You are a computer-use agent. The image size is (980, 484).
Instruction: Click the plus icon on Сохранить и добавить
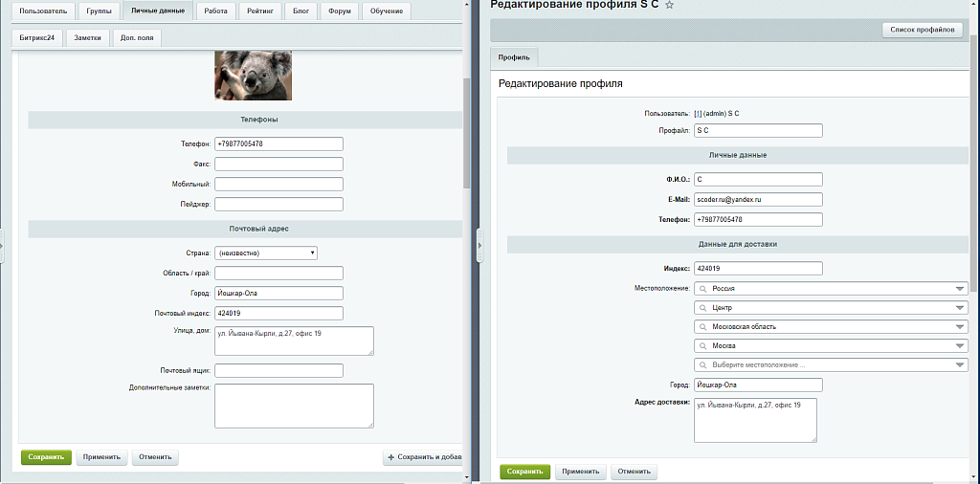(391, 457)
